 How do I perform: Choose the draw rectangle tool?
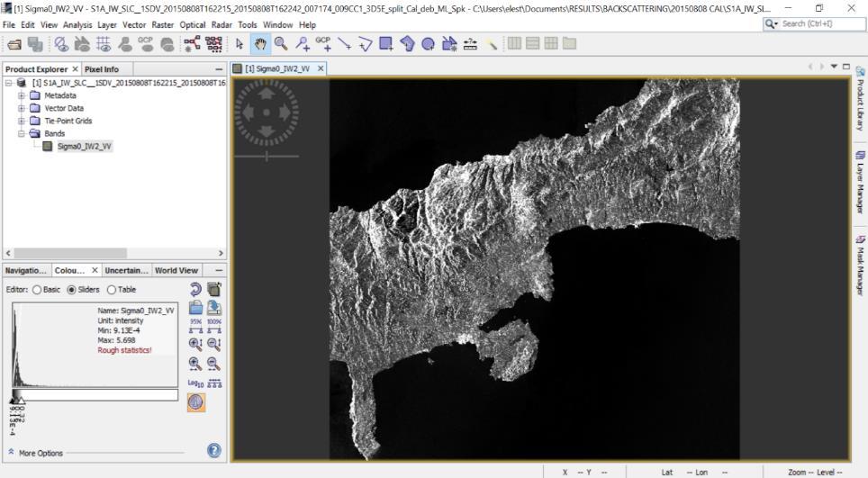click(x=386, y=44)
